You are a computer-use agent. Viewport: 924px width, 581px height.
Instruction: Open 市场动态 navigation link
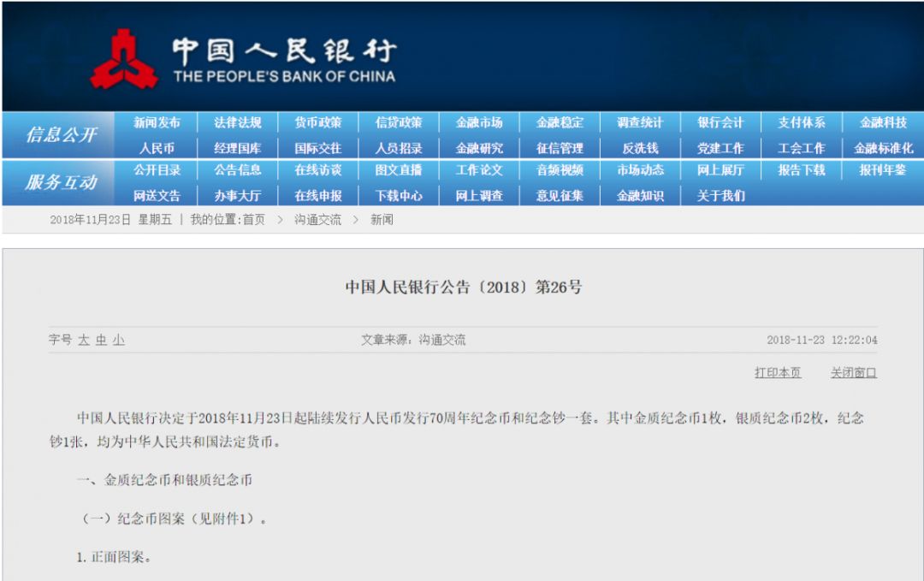pos(641,170)
